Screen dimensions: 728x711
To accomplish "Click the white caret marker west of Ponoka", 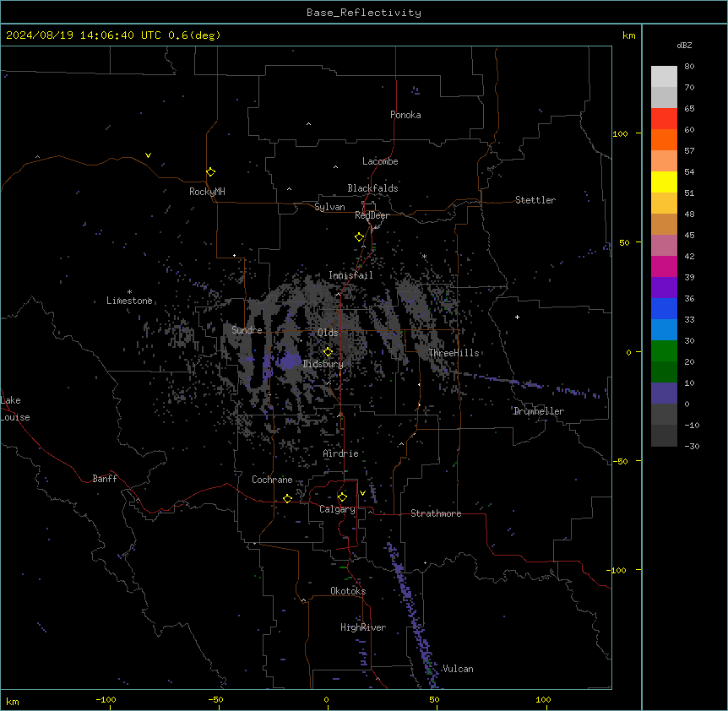I will (308, 124).
